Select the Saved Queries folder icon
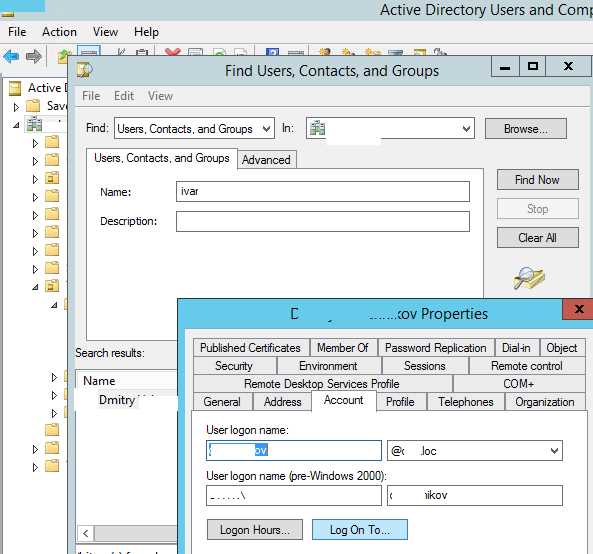Viewport: 593px width, 554px height. (x=33, y=106)
